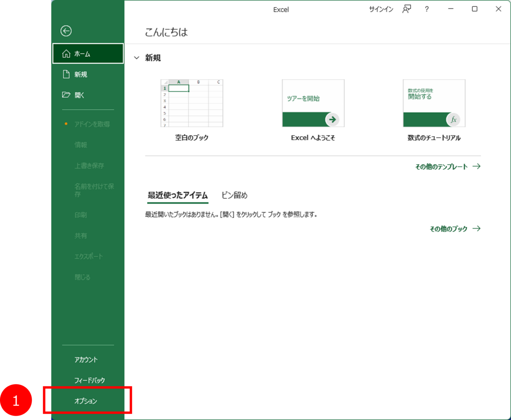This screenshot has height=420, width=511.
Task: Click the new document icon beside 新規
Action: (x=66, y=74)
